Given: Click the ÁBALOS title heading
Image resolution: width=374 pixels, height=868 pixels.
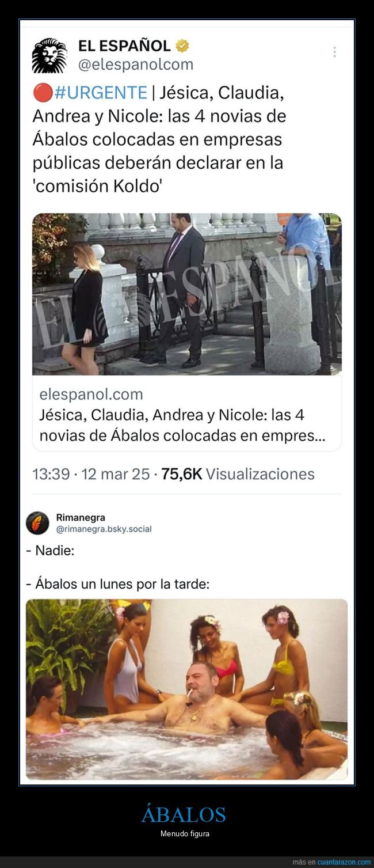Looking at the screenshot, I should coord(184,814).
